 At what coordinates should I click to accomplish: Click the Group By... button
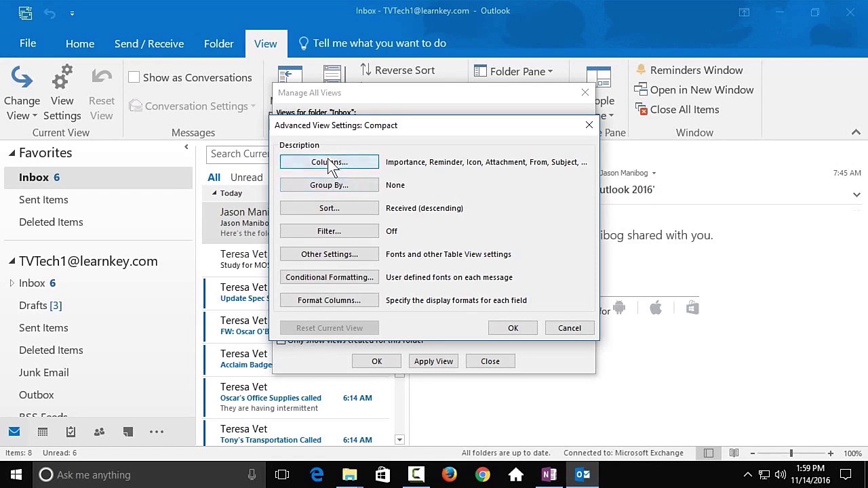[x=329, y=185]
